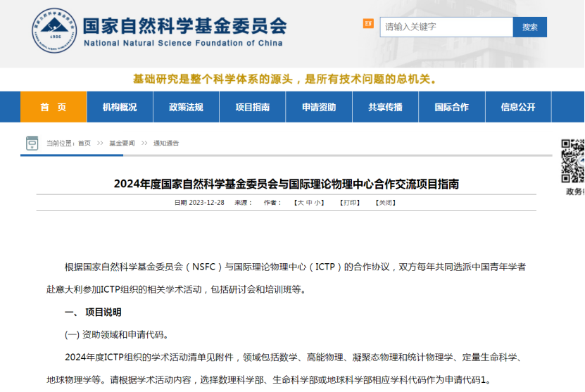The width and height of the screenshot is (585, 392).
Task: Click 通知通告 breadcrumb link
Action: pos(166,143)
